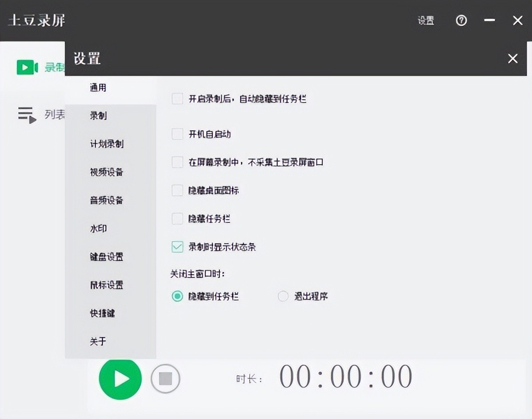This screenshot has height=419, width=532.
Task: Open the 快捷键 settings tab
Action: point(111,313)
